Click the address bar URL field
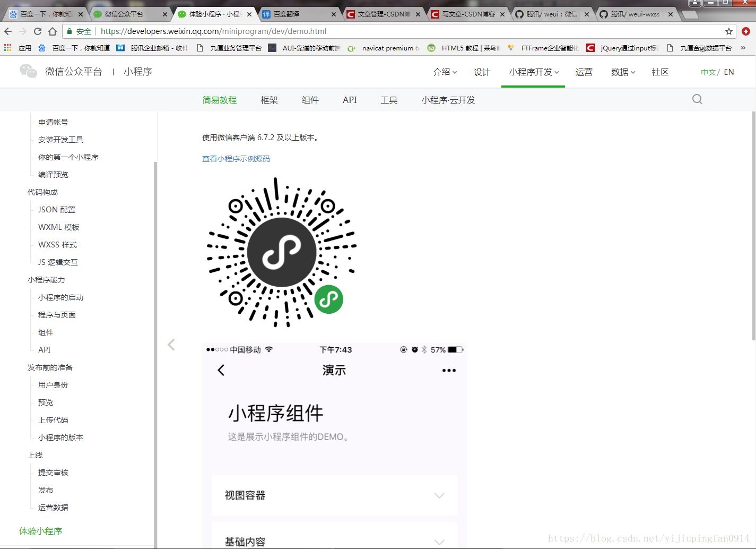The image size is (756, 549). point(398,31)
